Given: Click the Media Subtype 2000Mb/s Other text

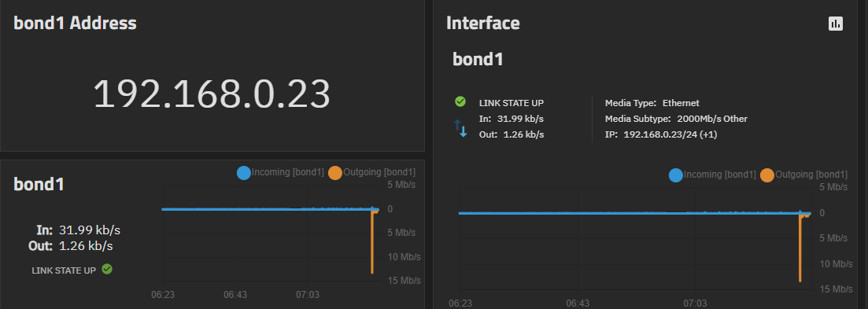Looking at the screenshot, I should pos(676,119).
